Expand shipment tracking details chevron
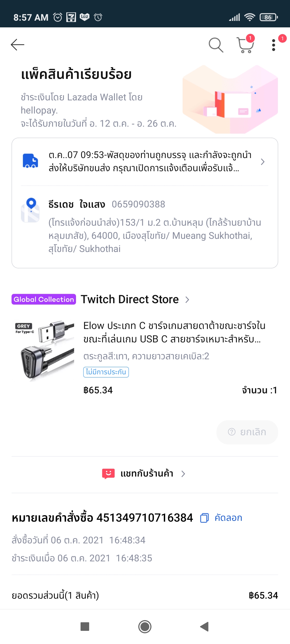 pos(263,162)
